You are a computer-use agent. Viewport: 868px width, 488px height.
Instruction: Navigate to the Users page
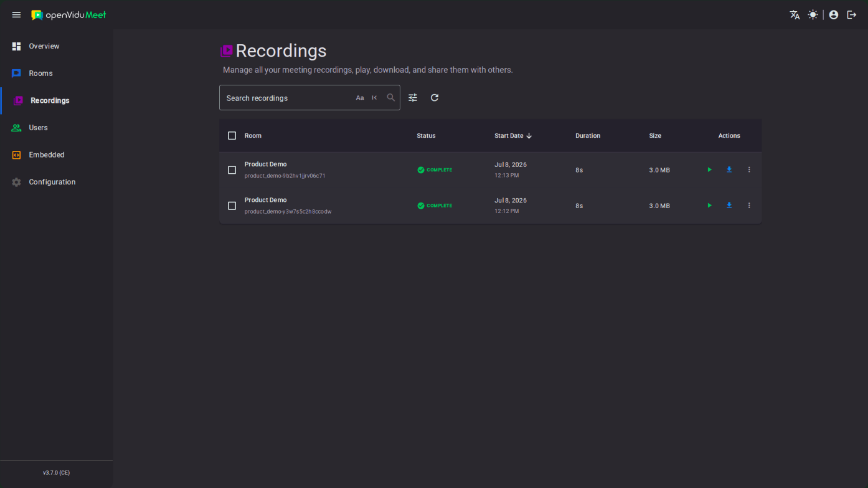coord(57,128)
